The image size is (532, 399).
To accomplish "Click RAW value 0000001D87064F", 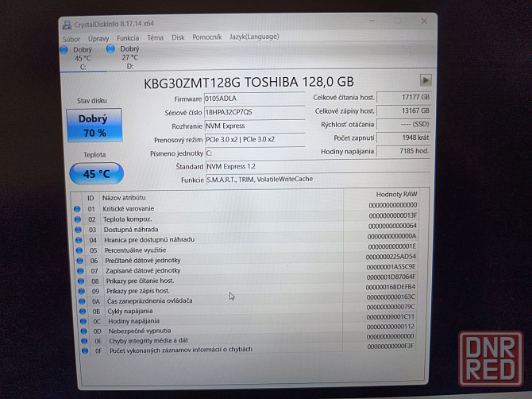I will tap(391, 277).
